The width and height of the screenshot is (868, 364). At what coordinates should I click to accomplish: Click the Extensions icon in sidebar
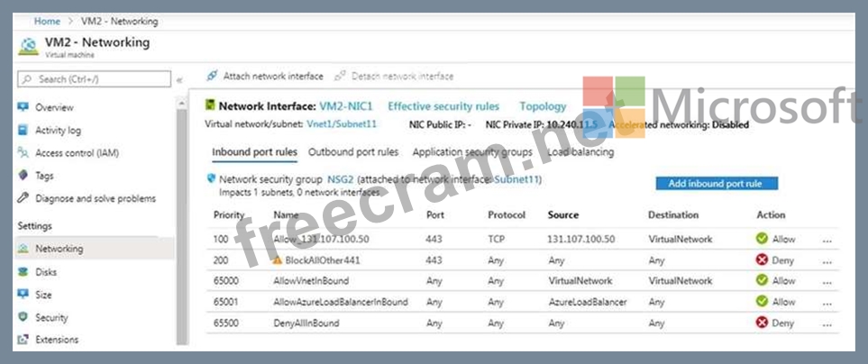(x=23, y=340)
